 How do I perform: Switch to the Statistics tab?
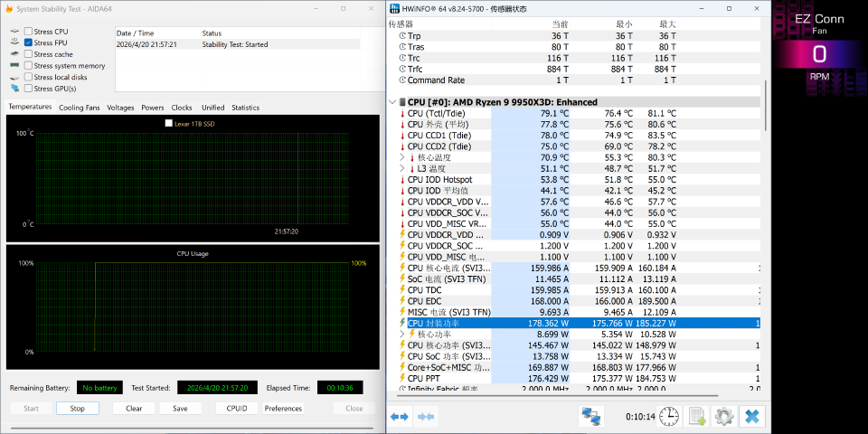point(245,108)
